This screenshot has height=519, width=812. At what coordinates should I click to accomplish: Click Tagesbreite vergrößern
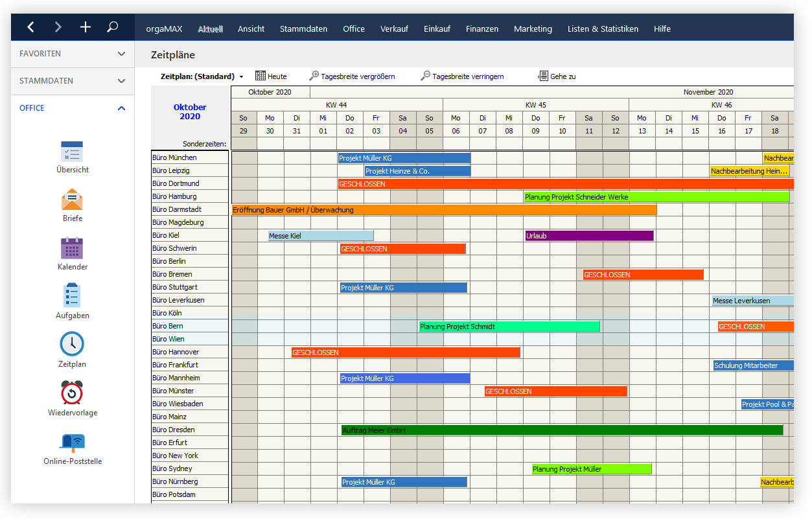352,76
